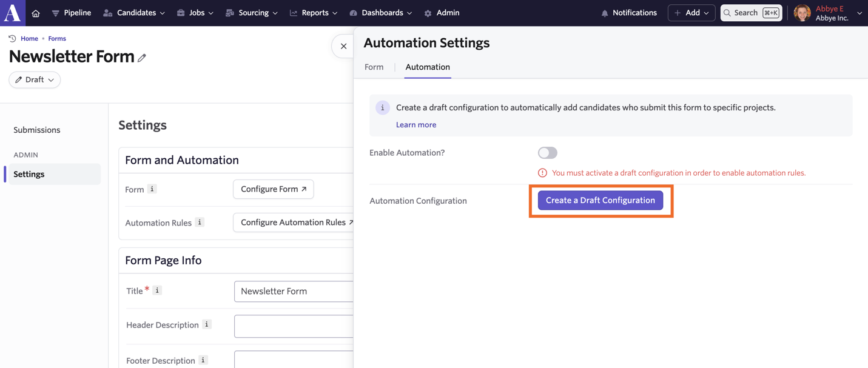Click info icon next to Title field
Viewport: 868px width, 368px height.
click(x=157, y=290)
